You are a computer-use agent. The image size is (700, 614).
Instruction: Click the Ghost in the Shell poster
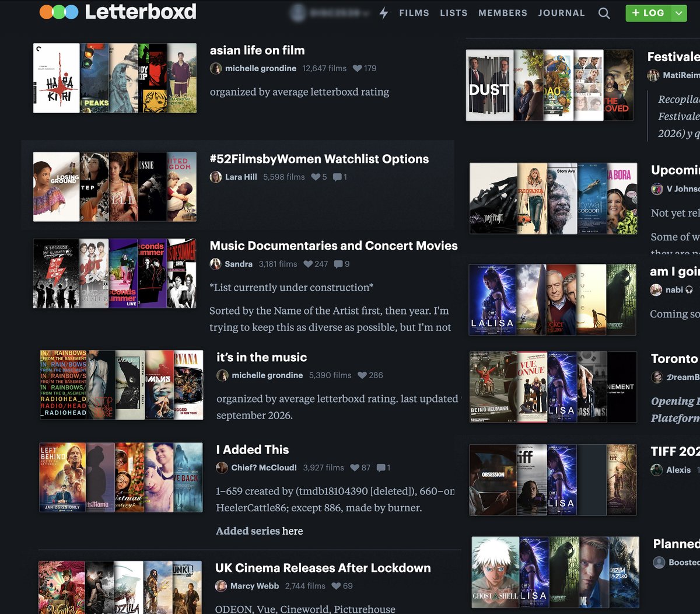495,572
